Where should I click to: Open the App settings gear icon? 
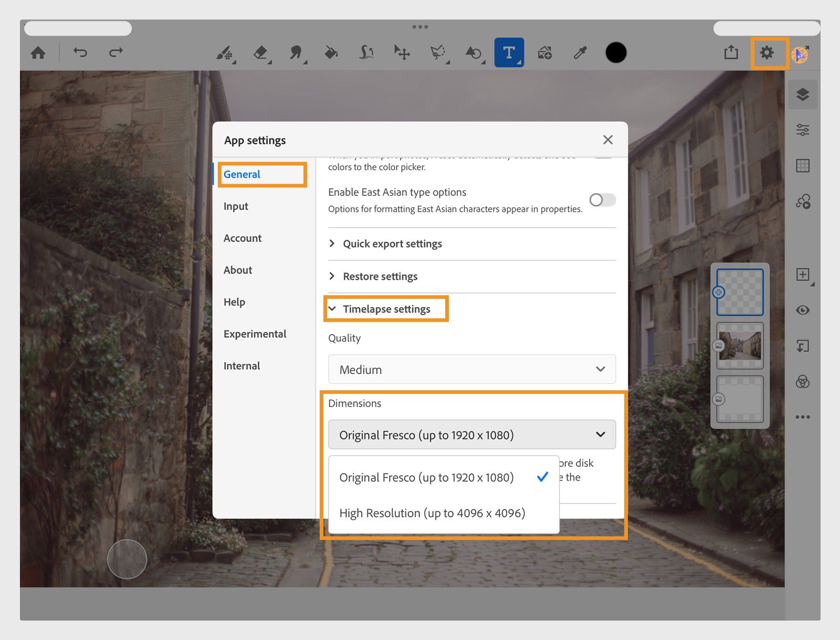pyautogui.click(x=766, y=53)
